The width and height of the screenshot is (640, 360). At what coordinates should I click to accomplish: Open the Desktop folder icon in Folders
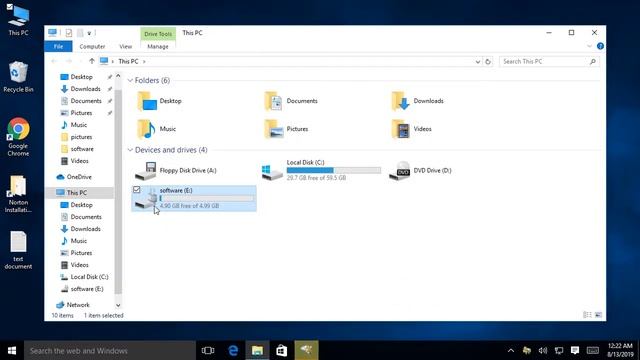(x=147, y=101)
